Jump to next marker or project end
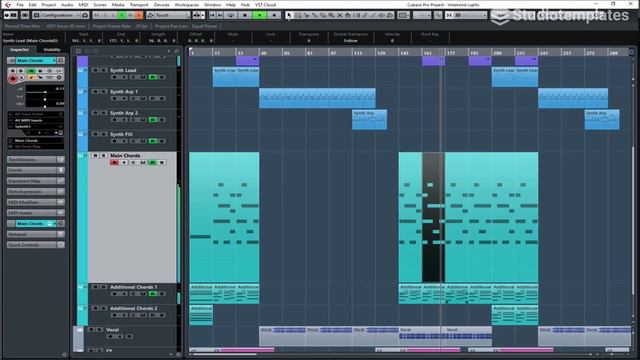Viewport: 640px width, 360px height. [220, 15]
